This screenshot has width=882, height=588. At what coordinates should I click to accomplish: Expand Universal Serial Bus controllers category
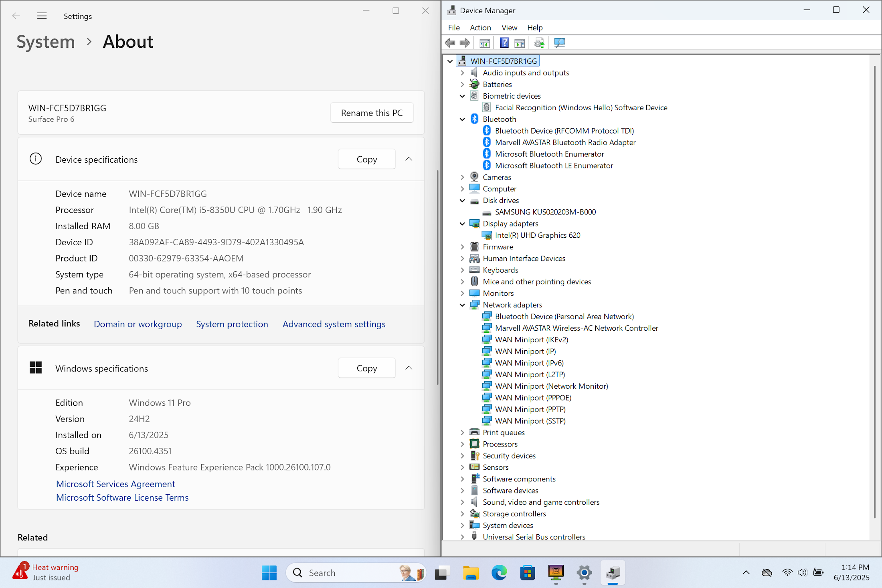pos(462,537)
